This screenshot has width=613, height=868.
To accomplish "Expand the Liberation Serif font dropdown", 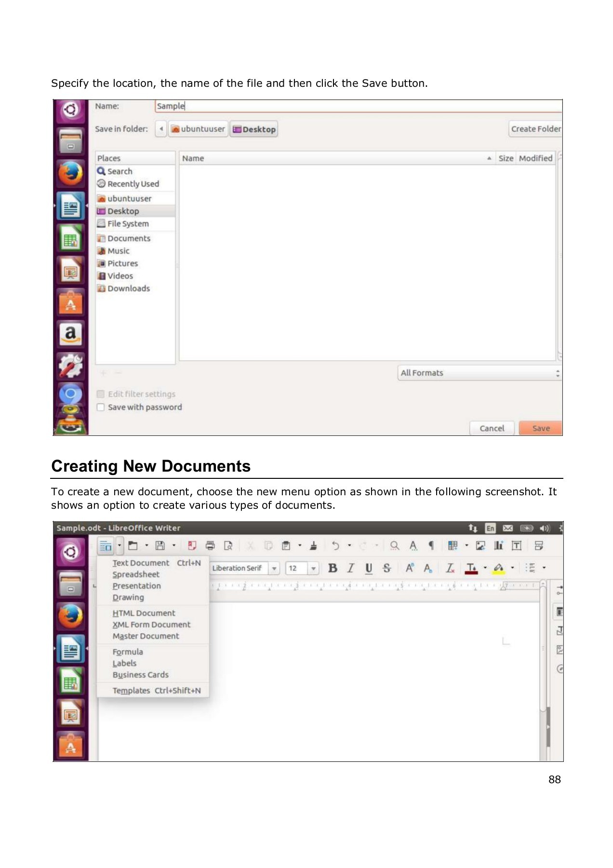I will [274, 568].
